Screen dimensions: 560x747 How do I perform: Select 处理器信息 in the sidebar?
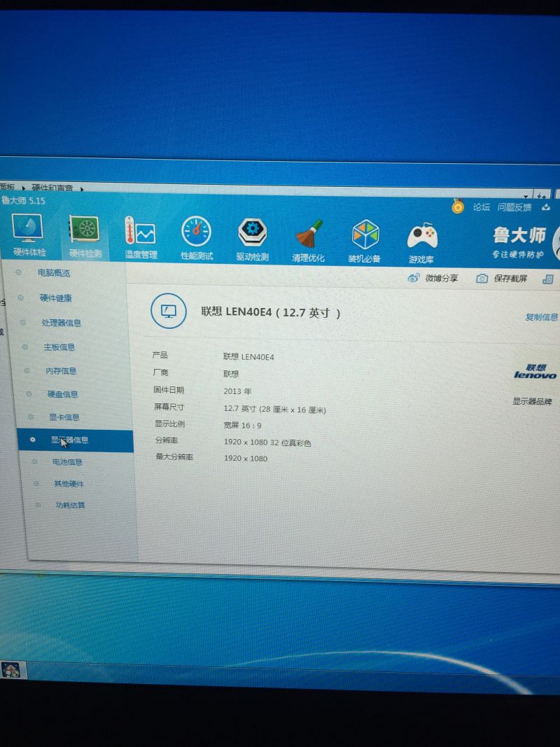click(61, 323)
